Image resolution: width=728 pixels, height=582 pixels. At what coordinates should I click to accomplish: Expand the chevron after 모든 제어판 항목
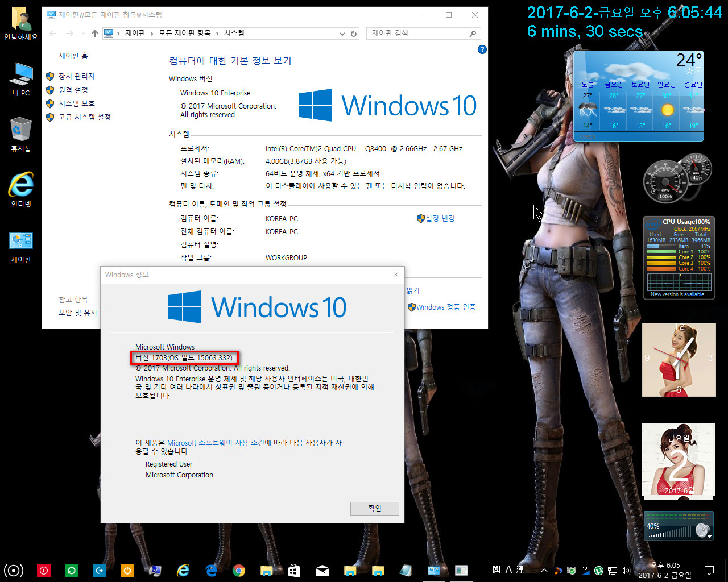(217, 34)
